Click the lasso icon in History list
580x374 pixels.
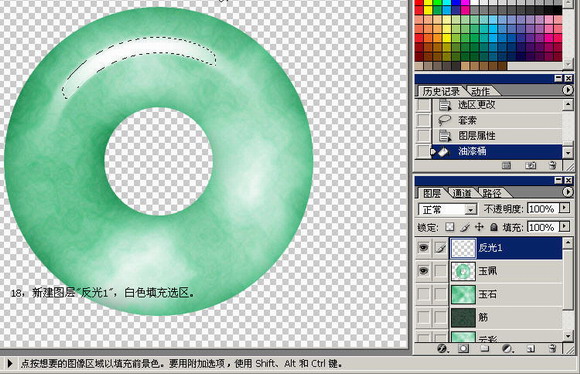(x=444, y=120)
